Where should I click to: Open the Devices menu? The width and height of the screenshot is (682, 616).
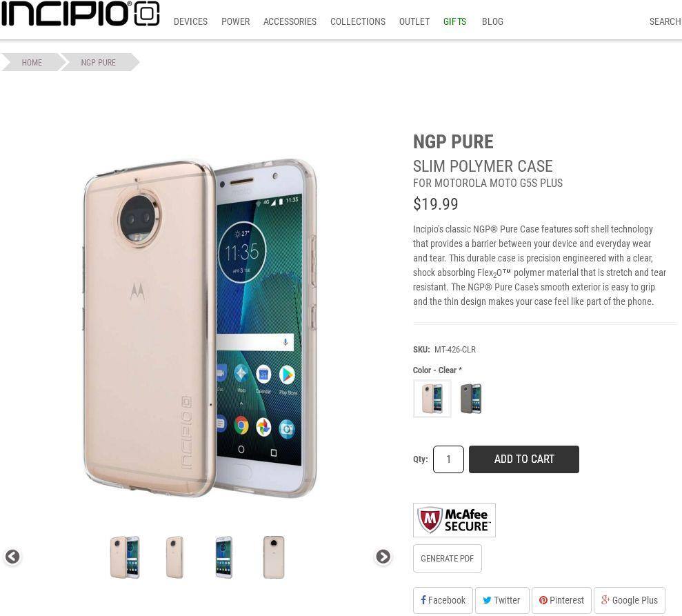point(190,22)
